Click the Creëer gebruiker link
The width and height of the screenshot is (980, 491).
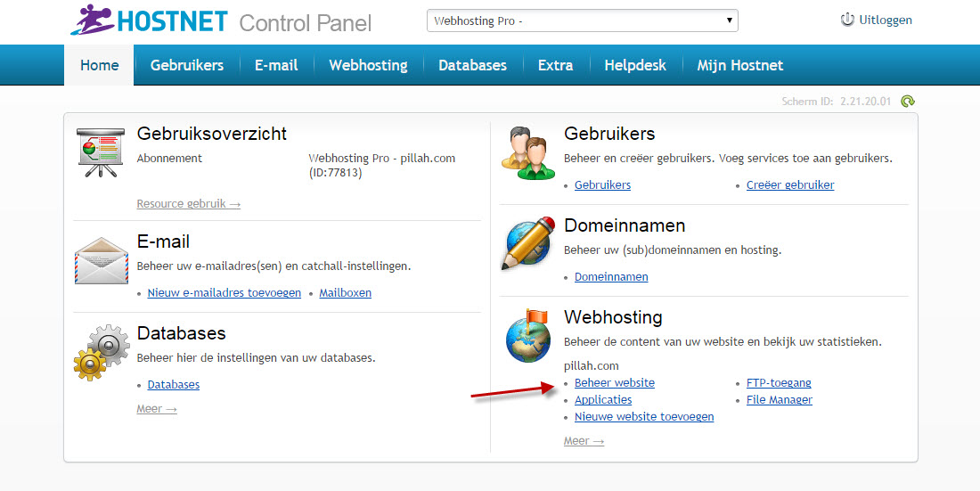(x=790, y=185)
